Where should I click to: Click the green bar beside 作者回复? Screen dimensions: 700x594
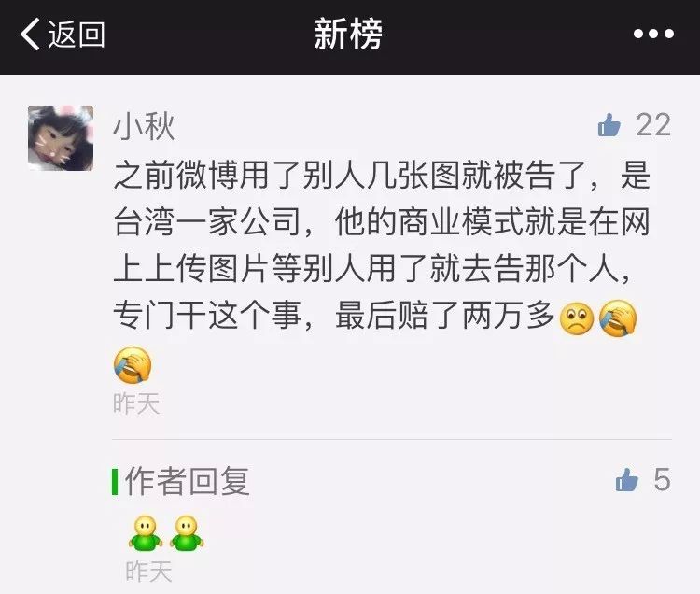(x=115, y=482)
